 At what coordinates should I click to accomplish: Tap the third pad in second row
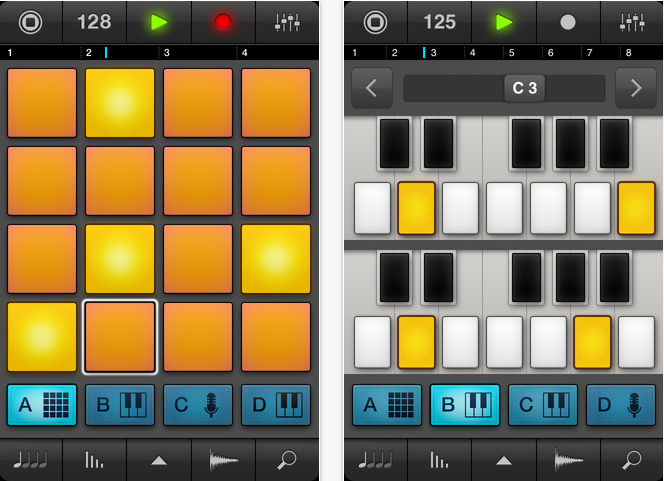coord(198,181)
